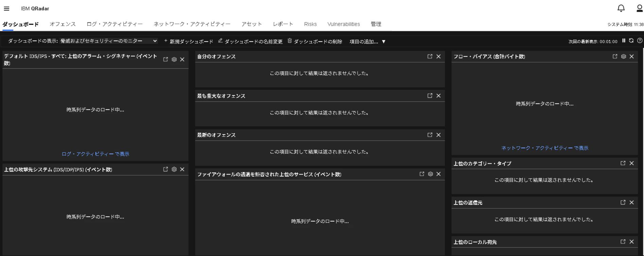Open the dashboard selection dropdown

109,41
